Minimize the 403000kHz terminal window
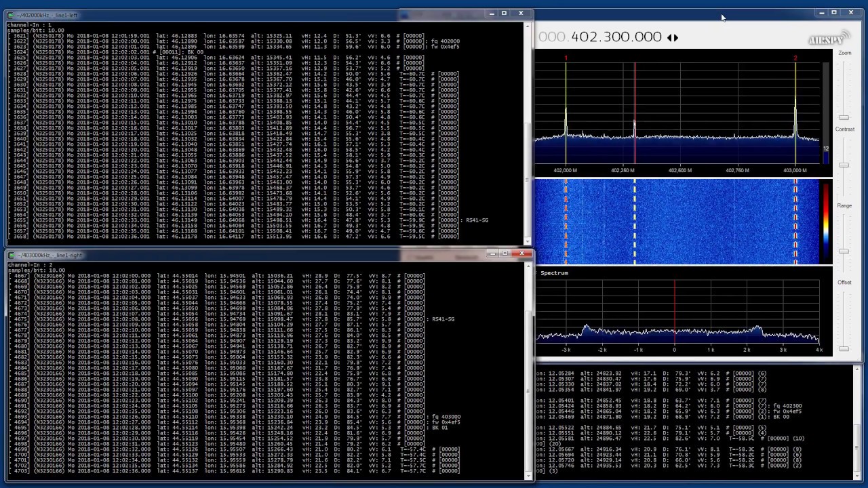868x488 pixels. pyautogui.click(x=493, y=253)
